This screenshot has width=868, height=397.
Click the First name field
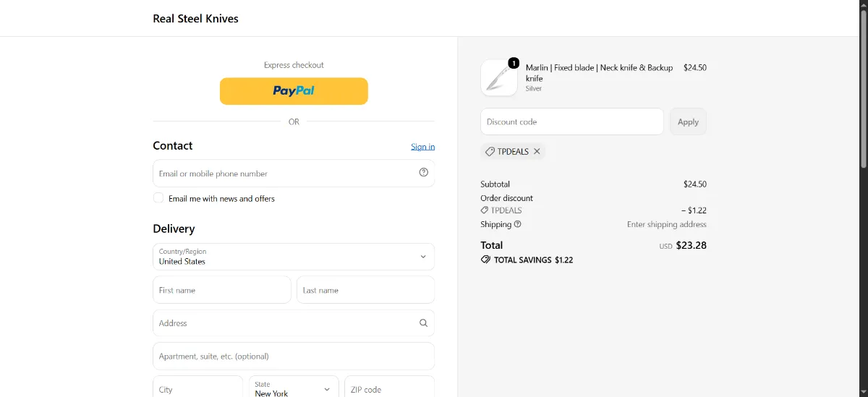(x=222, y=290)
